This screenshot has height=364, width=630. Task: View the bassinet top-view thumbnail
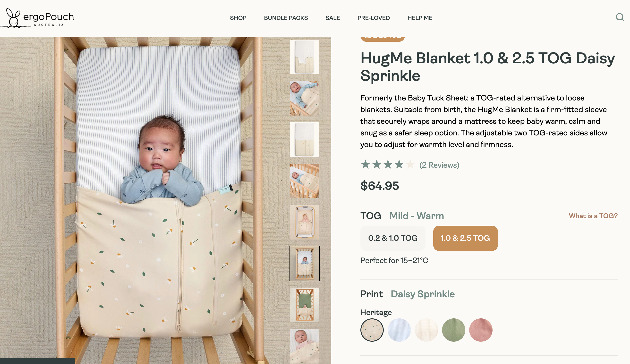[x=304, y=222]
